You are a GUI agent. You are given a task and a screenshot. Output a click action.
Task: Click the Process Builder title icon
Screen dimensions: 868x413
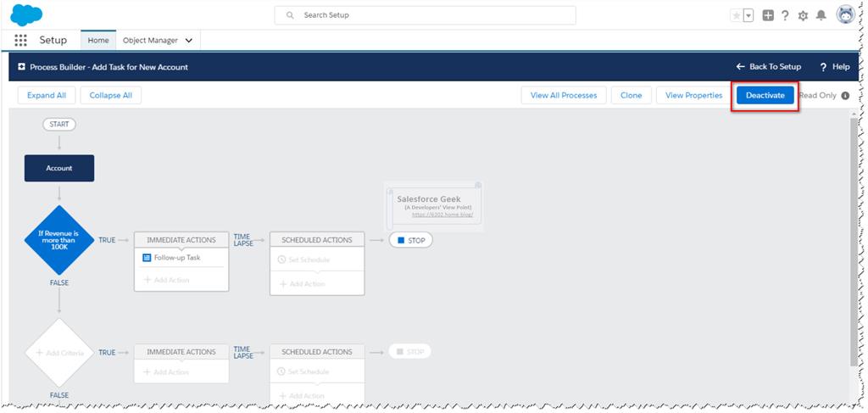click(x=21, y=66)
